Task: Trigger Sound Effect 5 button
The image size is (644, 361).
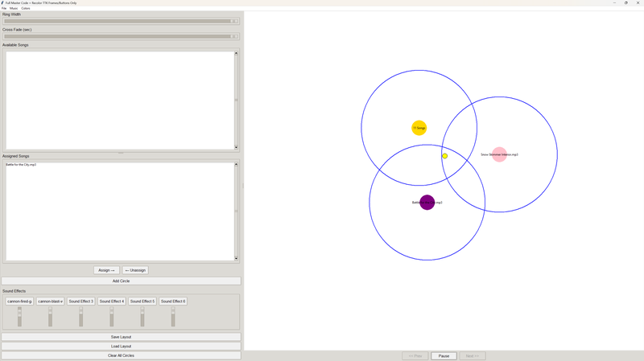Action: click(x=142, y=302)
